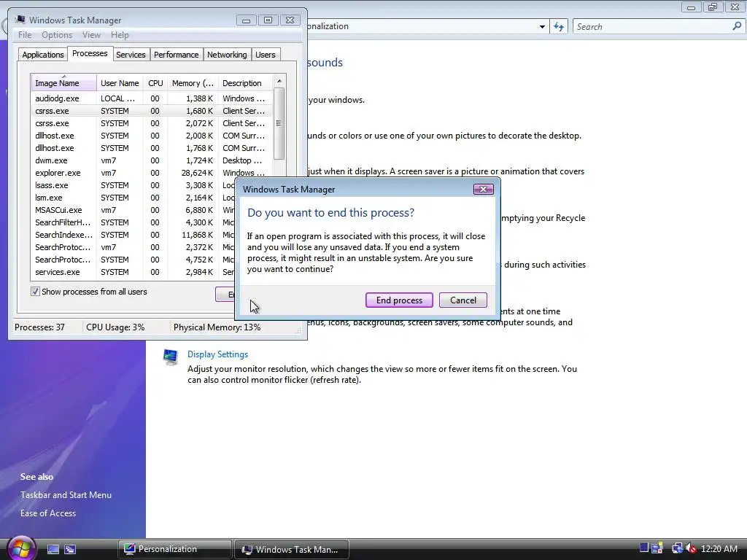The image size is (747, 560).
Task: Select MSASCui.exe process row
Action: coord(133,209)
